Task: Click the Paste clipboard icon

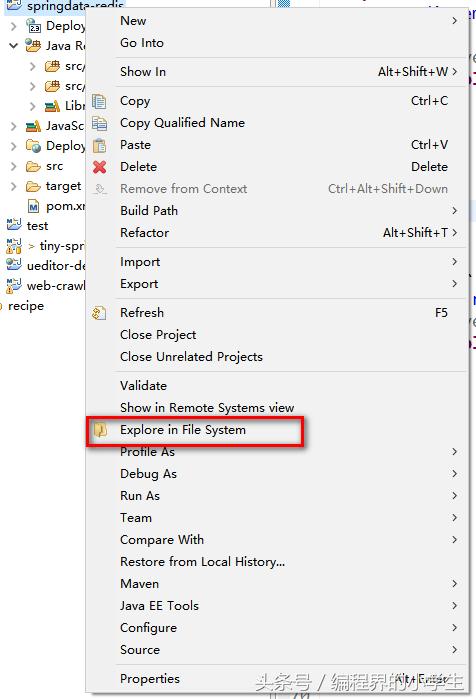Action: point(99,145)
